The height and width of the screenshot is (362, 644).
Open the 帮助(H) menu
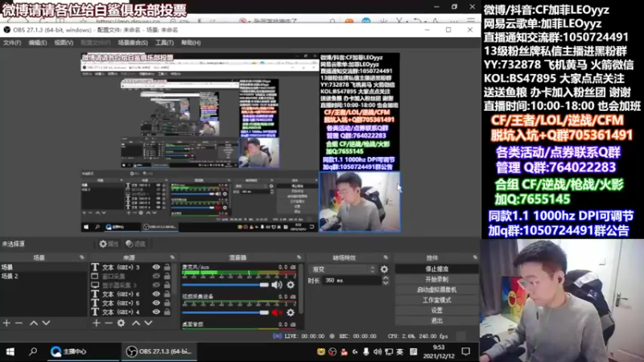click(x=191, y=43)
